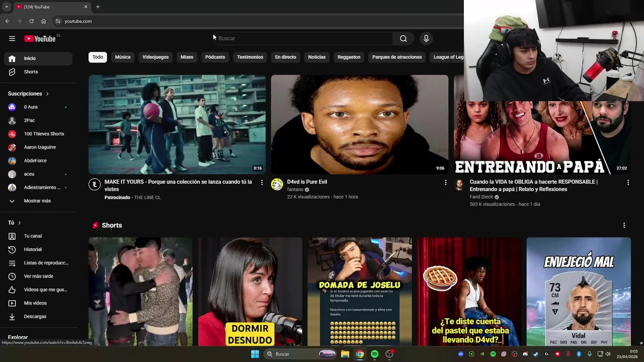Open a new browser tab
This screenshot has height=362, width=644.
coord(98,7)
